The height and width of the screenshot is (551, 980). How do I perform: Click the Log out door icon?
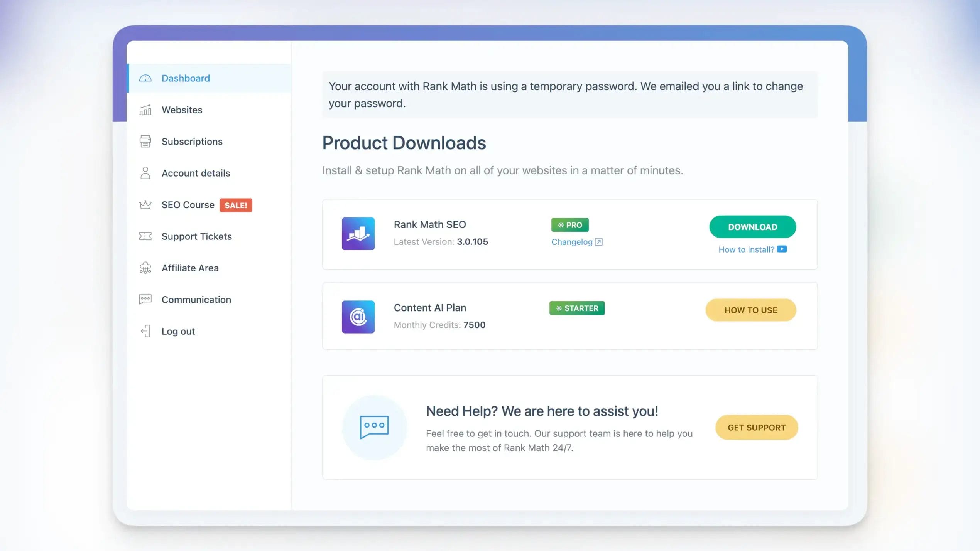[145, 331]
